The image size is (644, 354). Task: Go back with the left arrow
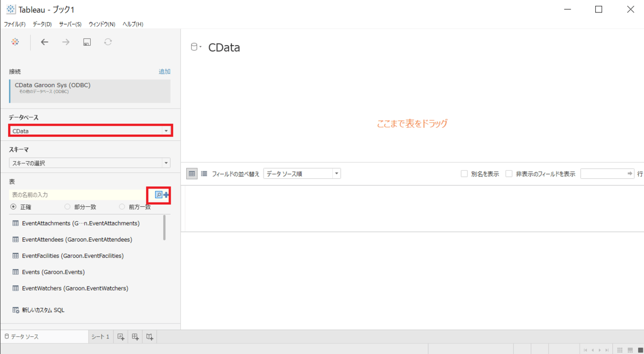(x=45, y=42)
